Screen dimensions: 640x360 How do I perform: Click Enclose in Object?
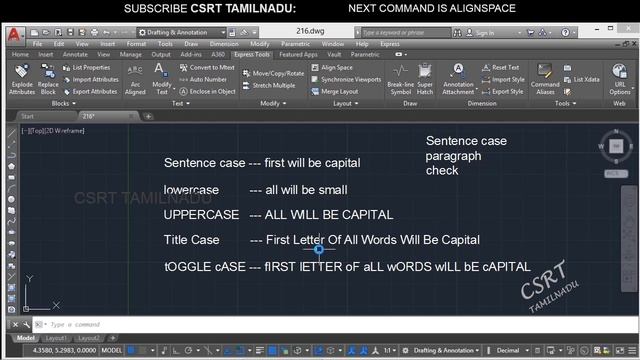coord(208,92)
